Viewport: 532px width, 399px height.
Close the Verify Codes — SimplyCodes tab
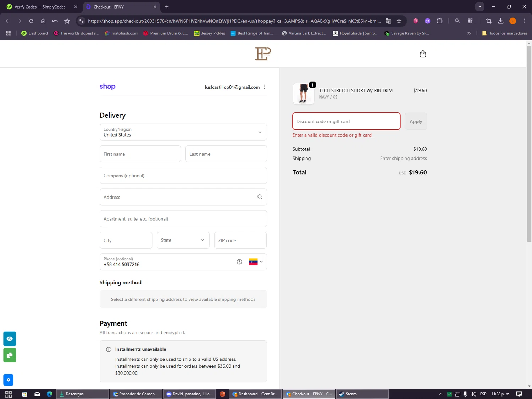pos(76,7)
